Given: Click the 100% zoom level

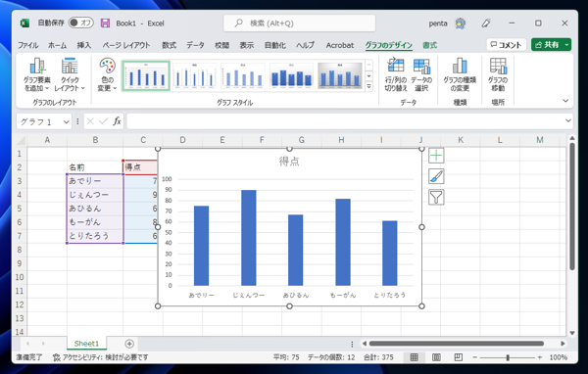Looking at the screenshot, I should [x=558, y=357].
